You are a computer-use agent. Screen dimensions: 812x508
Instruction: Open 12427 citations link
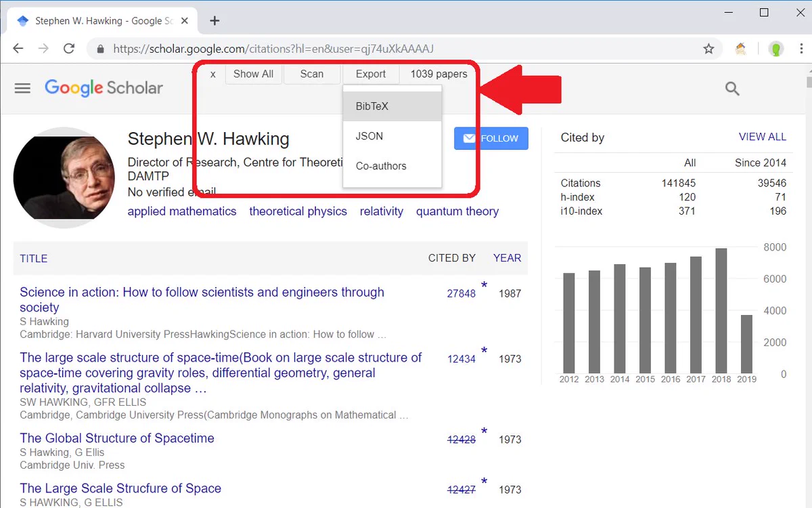point(461,490)
